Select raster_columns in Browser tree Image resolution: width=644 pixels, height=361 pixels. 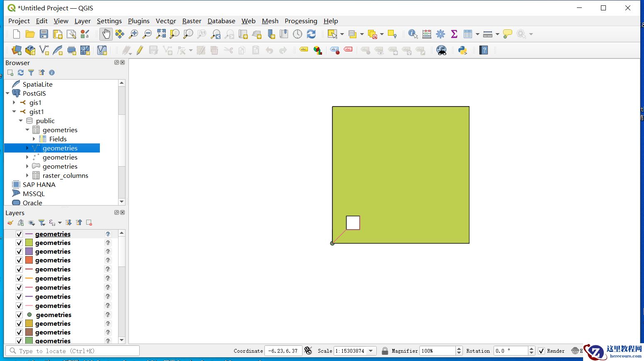tap(65, 175)
